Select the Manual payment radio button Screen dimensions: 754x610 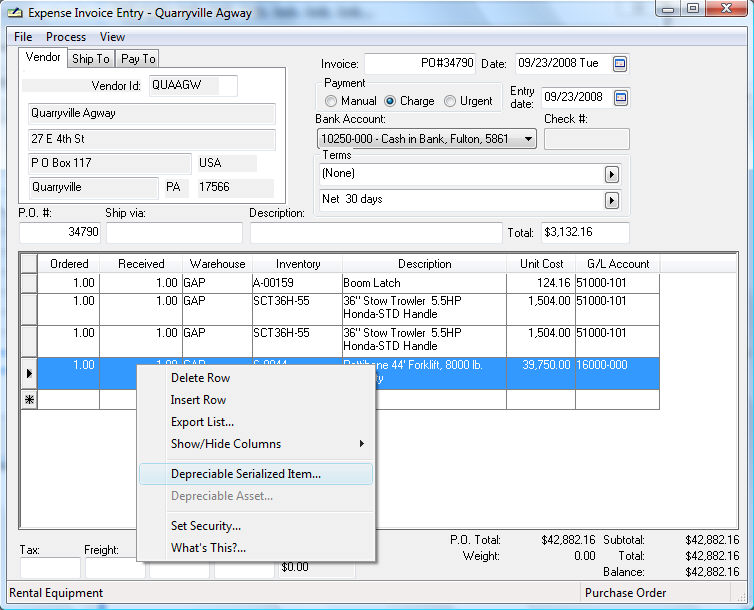331,101
